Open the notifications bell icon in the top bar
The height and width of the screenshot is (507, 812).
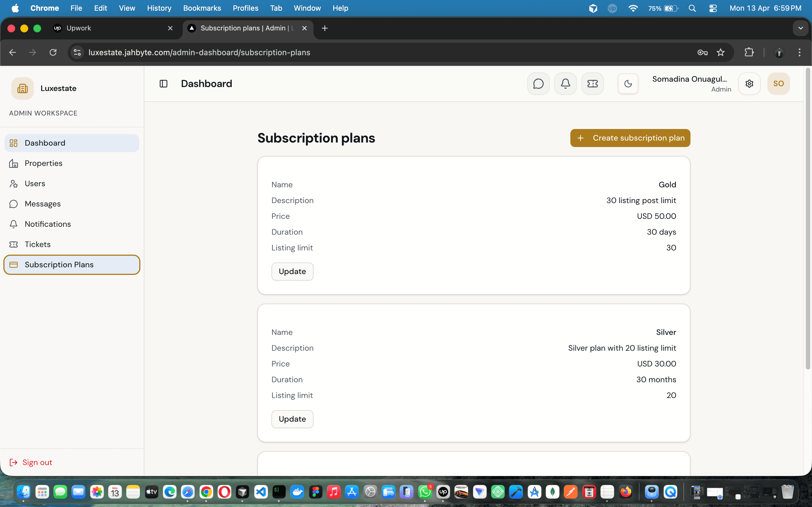tap(565, 83)
